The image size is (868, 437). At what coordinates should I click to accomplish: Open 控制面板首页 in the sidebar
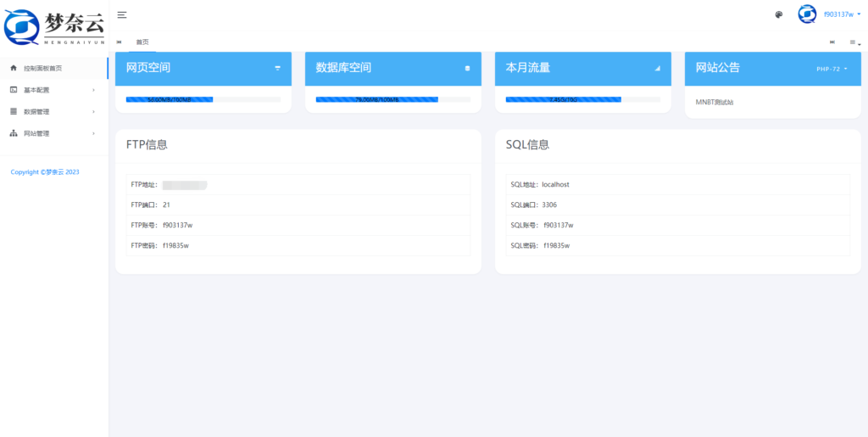point(54,68)
